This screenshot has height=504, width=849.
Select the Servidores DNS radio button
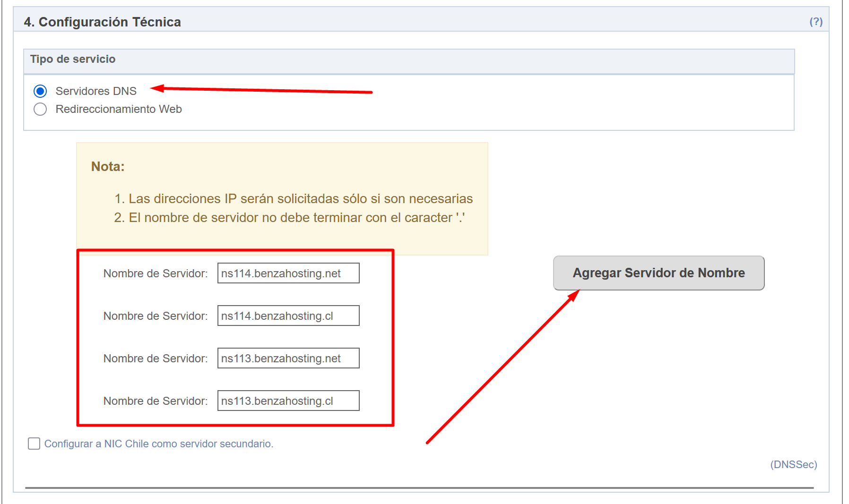(40, 91)
